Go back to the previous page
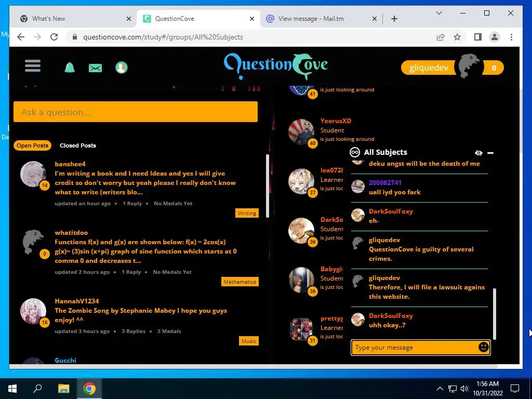532x399 pixels. (21, 37)
